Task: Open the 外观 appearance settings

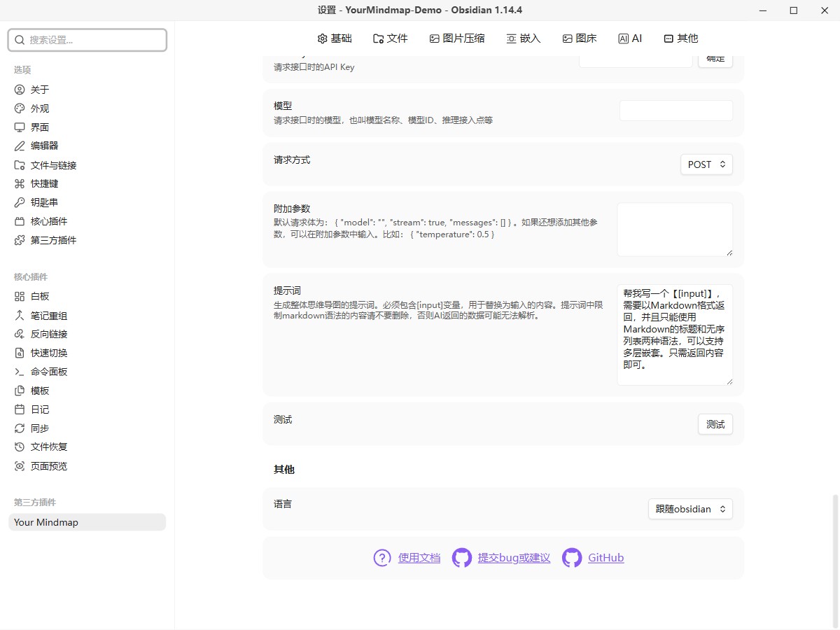Action: 87,108
